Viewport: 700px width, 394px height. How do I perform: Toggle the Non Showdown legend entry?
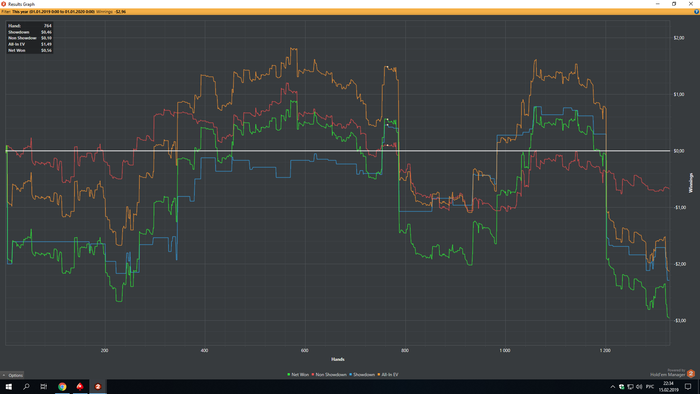pos(329,375)
